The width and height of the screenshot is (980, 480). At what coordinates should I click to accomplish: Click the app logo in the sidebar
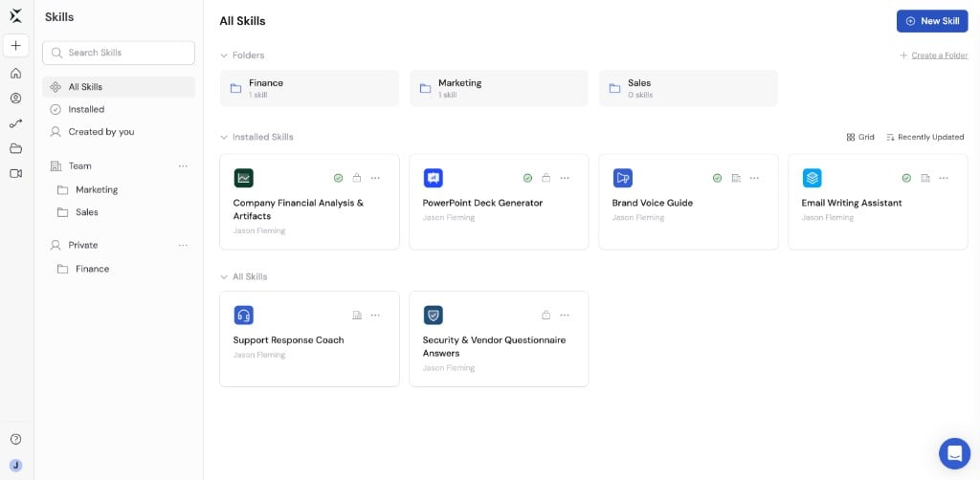click(16, 16)
